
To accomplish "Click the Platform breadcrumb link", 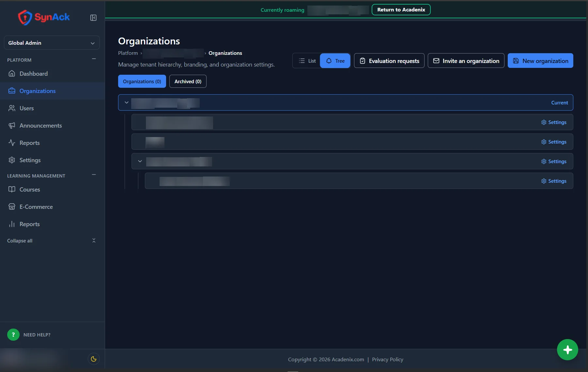I will tap(128, 53).
